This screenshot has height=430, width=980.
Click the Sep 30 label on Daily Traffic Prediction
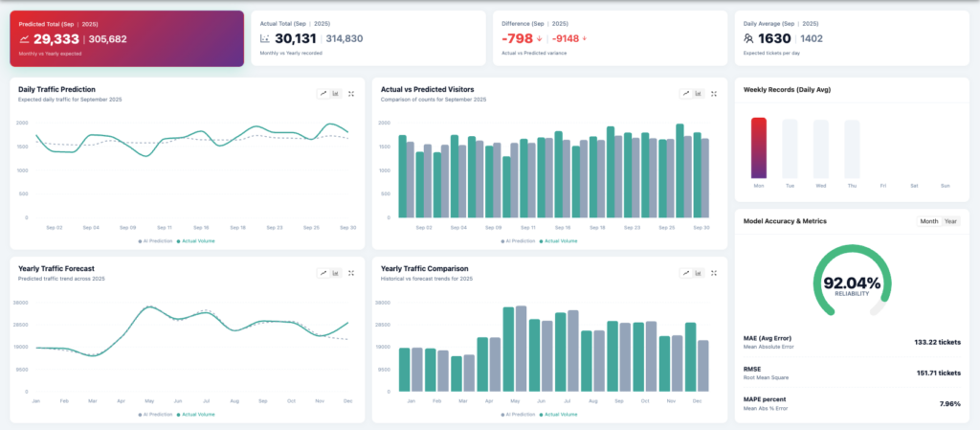coord(348,228)
